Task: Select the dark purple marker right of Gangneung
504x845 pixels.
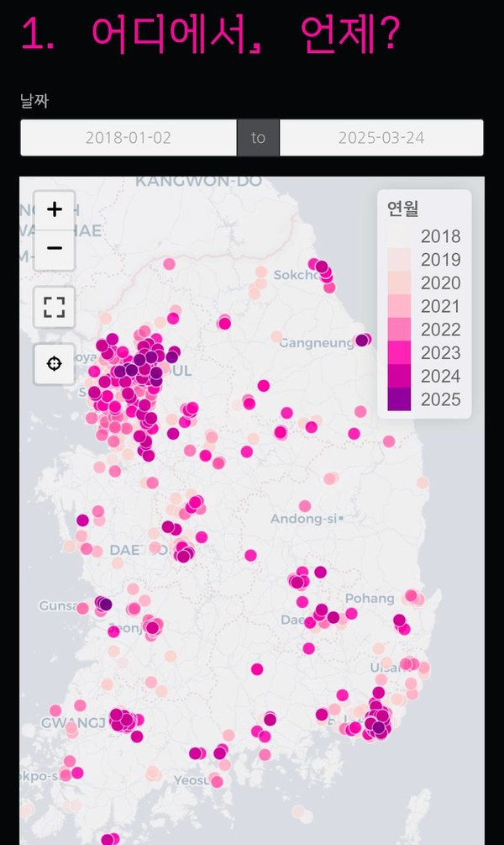Action: pyautogui.click(x=362, y=340)
